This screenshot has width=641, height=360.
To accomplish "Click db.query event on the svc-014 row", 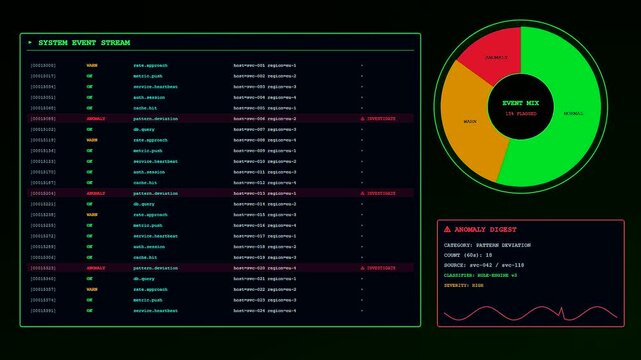I will 144,204.
